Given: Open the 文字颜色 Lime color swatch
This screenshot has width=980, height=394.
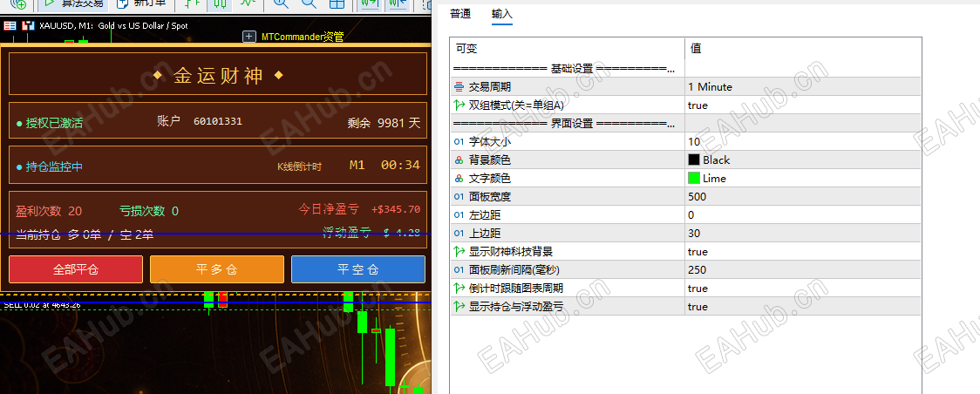Looking at the screenshot, I should point(694,178).
